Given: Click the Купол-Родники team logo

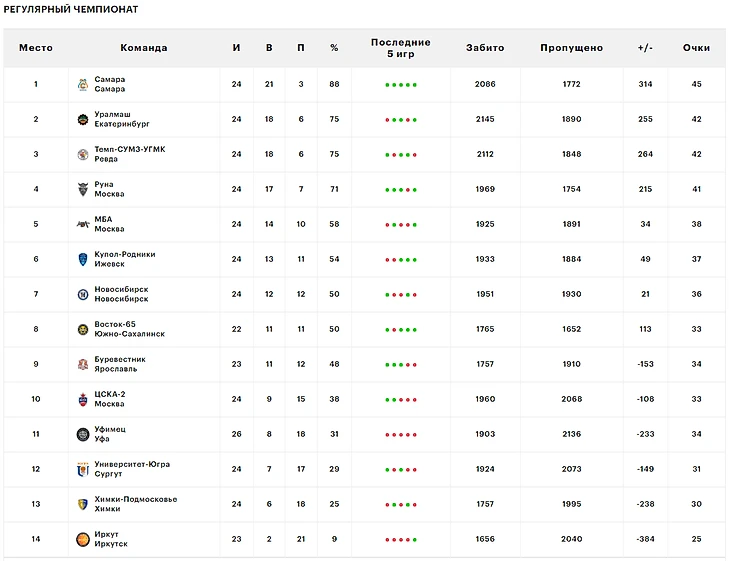Looking at the screenshot, I should (x=83, y=260).
